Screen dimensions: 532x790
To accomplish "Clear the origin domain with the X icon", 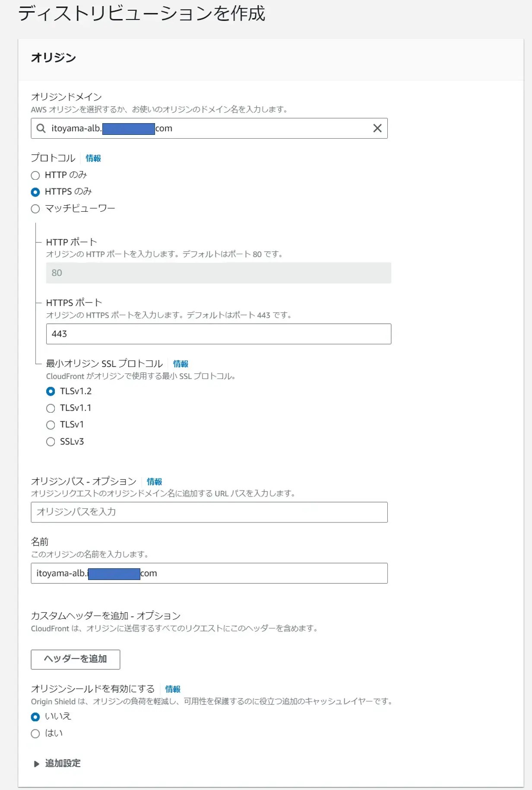I will click(x=377, y=128).
